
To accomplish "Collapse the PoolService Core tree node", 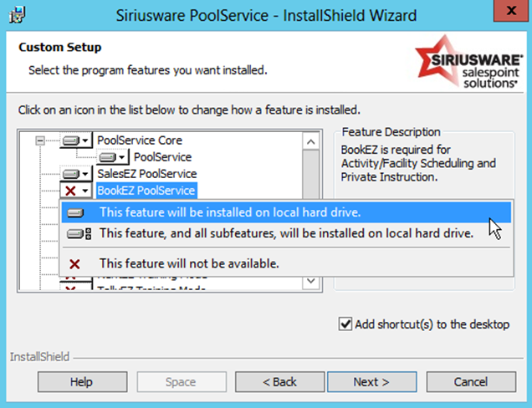I will 39,140.
